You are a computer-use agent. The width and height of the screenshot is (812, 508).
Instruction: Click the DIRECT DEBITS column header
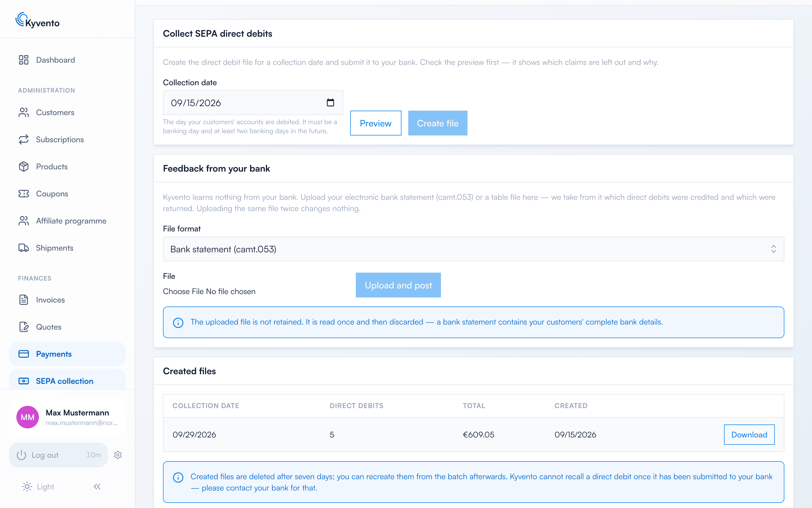356,406
